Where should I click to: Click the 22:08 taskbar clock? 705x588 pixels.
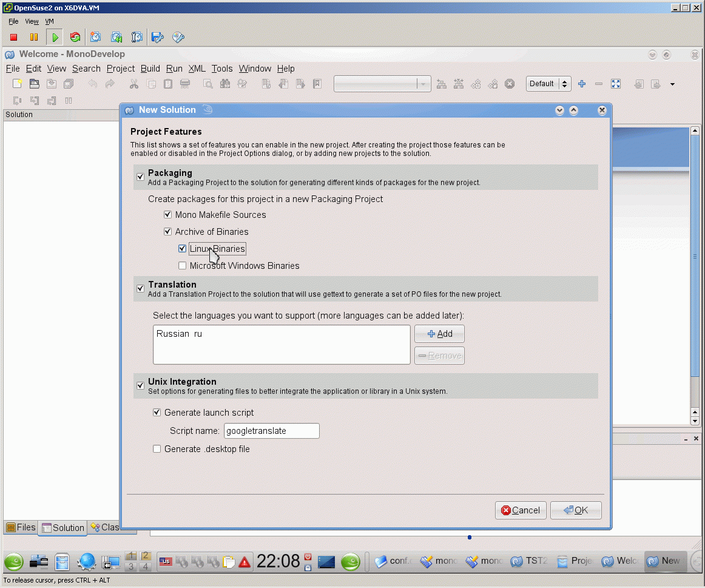coord(278,561)
